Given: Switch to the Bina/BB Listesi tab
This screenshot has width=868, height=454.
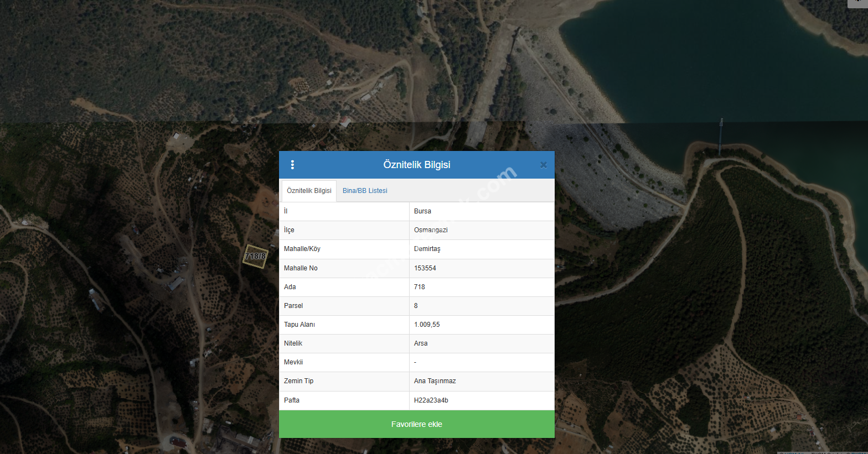Looking at the screenshot, I should click(x=365, y=191).
